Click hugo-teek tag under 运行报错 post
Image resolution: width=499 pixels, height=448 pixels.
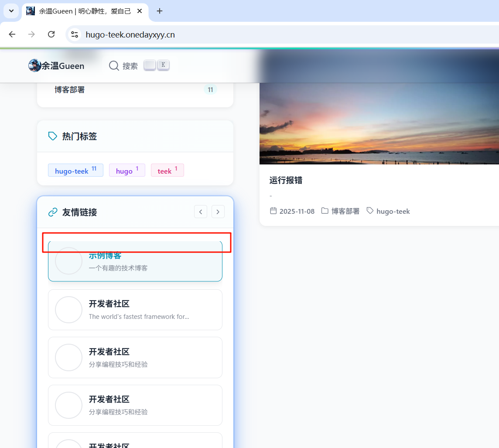coord(393,211)
